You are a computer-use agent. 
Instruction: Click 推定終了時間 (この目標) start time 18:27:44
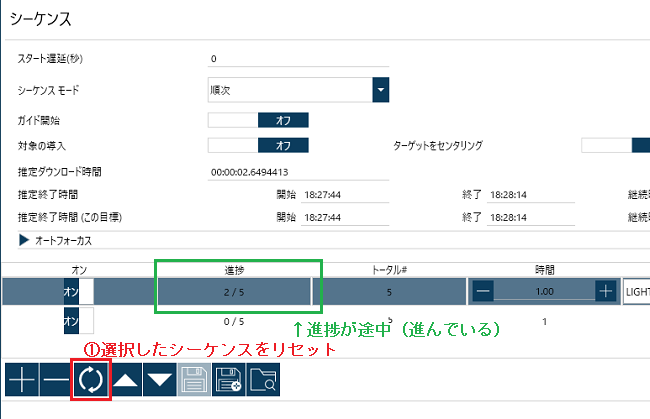tap(345, 218)
